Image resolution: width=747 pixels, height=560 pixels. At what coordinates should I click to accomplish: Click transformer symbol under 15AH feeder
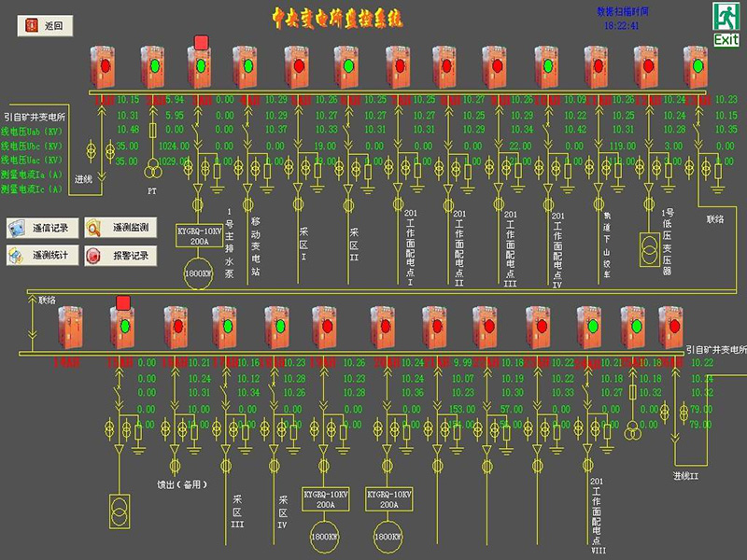pos(120,511)
